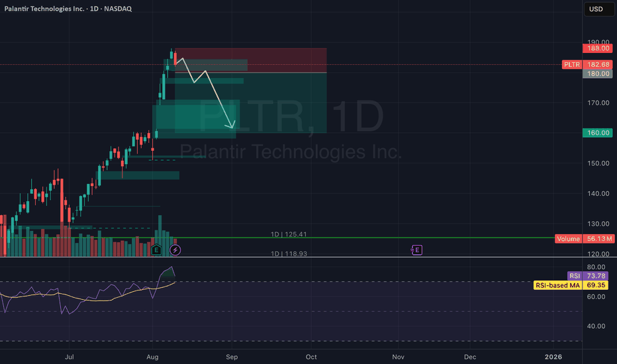Select the 188.00 stop price label
The height and width of the screenshot is (364, 617).
(x=597, y=48)
